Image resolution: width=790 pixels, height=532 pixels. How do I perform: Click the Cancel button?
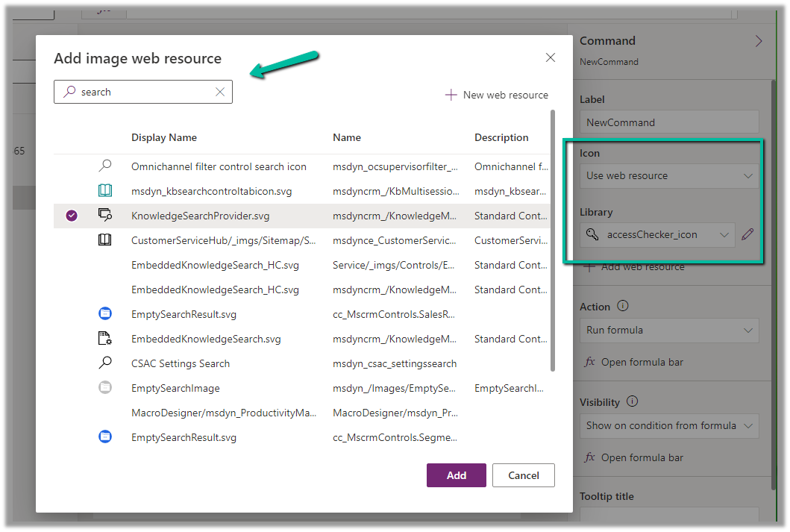[x=523, y=475]
